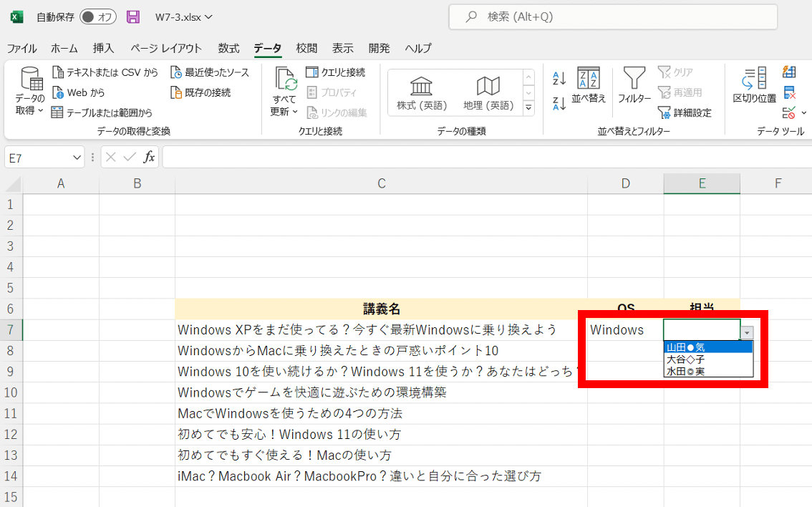This screenshot has height=507, width=812.
Task: Save the workbook with the floppy icon
Action: (x=133, y=17)
